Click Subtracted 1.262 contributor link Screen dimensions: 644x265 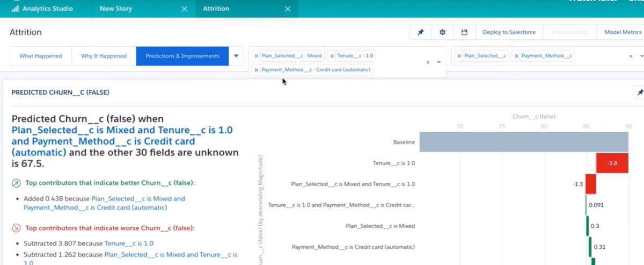(130, 259)
